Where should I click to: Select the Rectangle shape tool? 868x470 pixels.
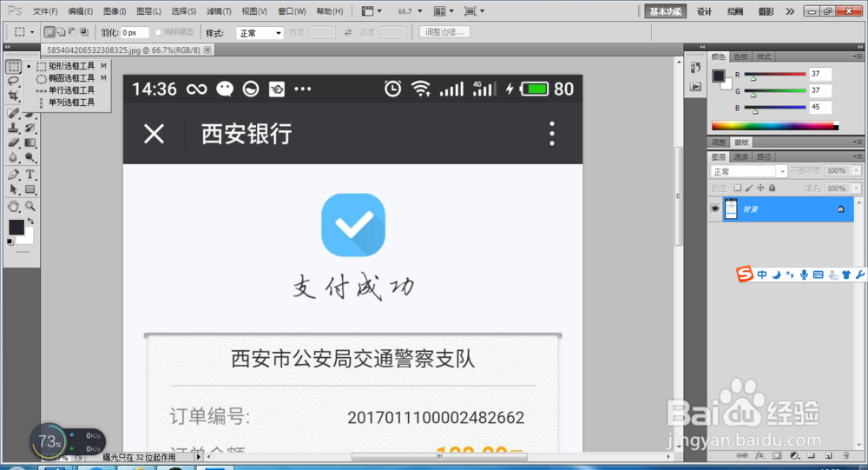tap(30, 189)
